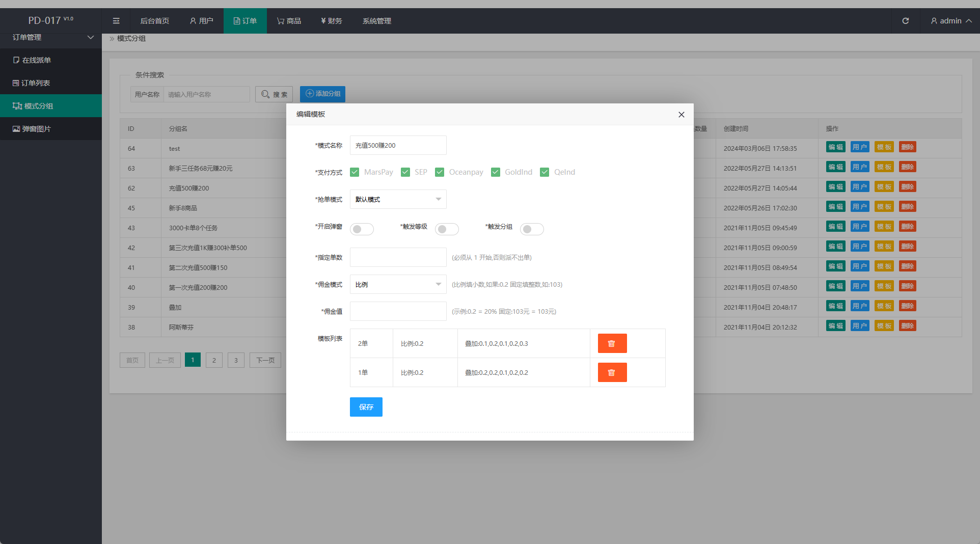Viewport: 980px width, 544px height.
Task: Click the 佣金值 input field
Action: pos(398,311)
